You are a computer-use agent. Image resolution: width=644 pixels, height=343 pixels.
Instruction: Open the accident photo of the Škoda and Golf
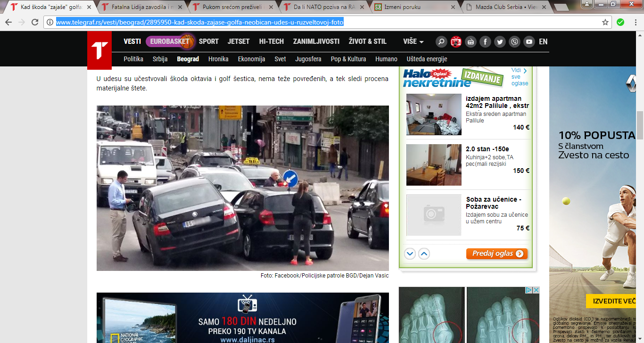[x=243, y=188]
